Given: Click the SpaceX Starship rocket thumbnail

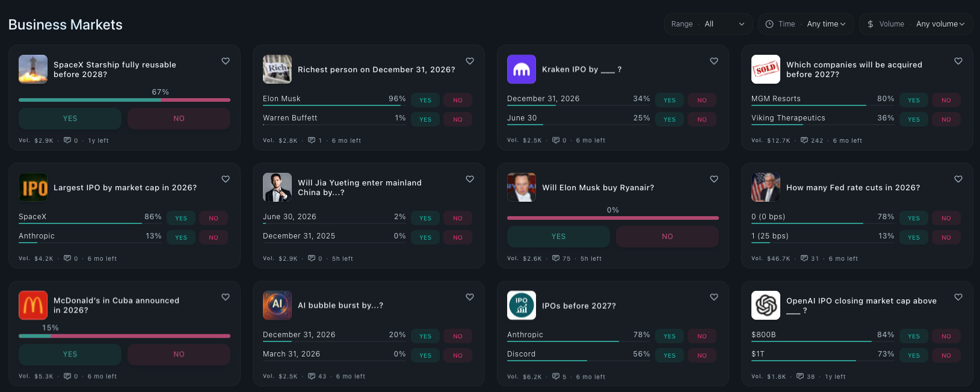Looking at the screenshot, I should 33,69.
